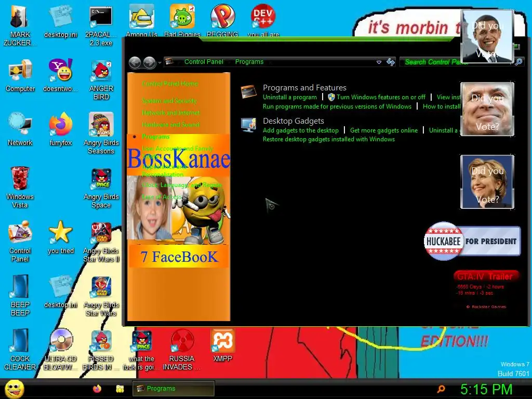Open the Among Us desktop shortcut
The height and width of the screenshot is (399, 532).
point(141,20)
